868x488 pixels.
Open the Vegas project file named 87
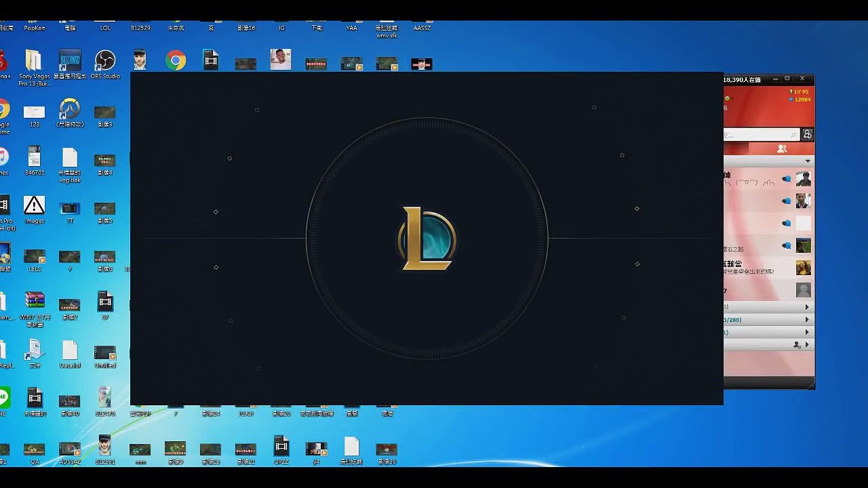(104, 305)
